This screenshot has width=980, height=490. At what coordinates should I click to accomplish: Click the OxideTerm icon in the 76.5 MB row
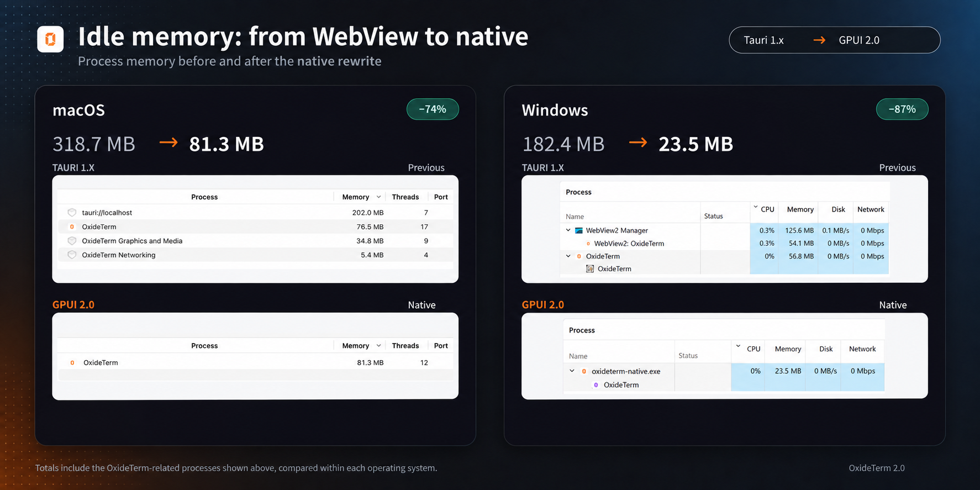[x=72, y=226]
